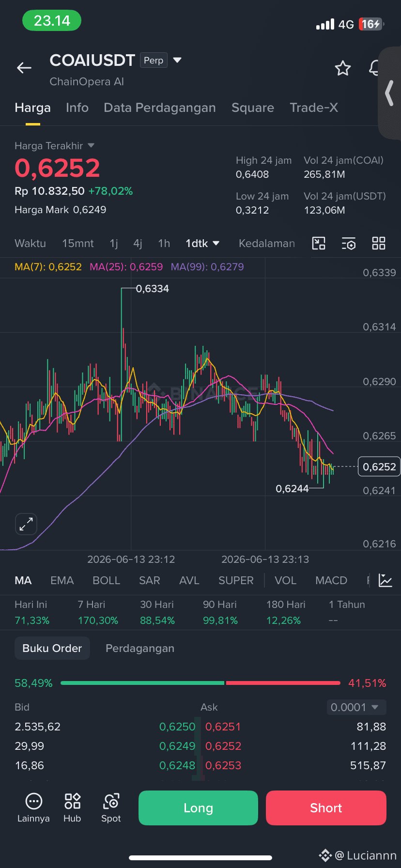Open the four-square grid layout icon

coord(379,243)
